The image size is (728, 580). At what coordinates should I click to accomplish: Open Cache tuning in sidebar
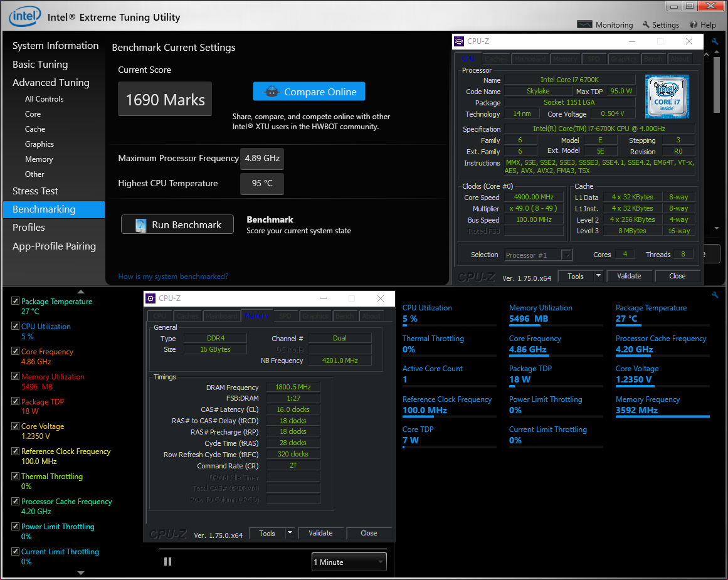tap(35, 129)
